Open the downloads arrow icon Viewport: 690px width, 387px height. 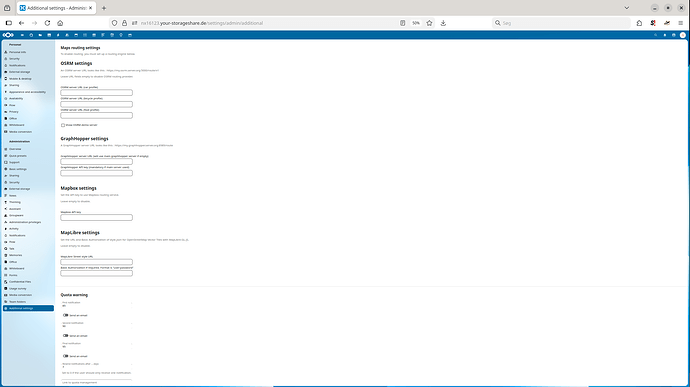443,23
